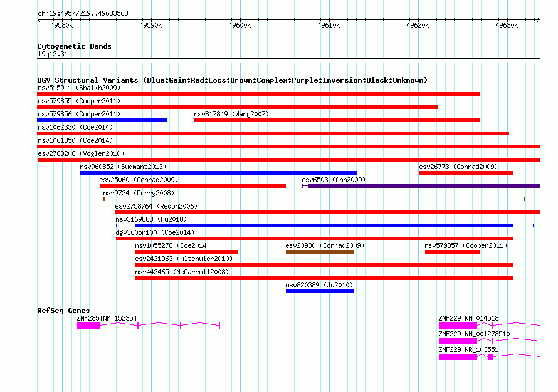Click the DGV Structural Variants track title
Screen dimensions: 558x392
pos(232,80)
